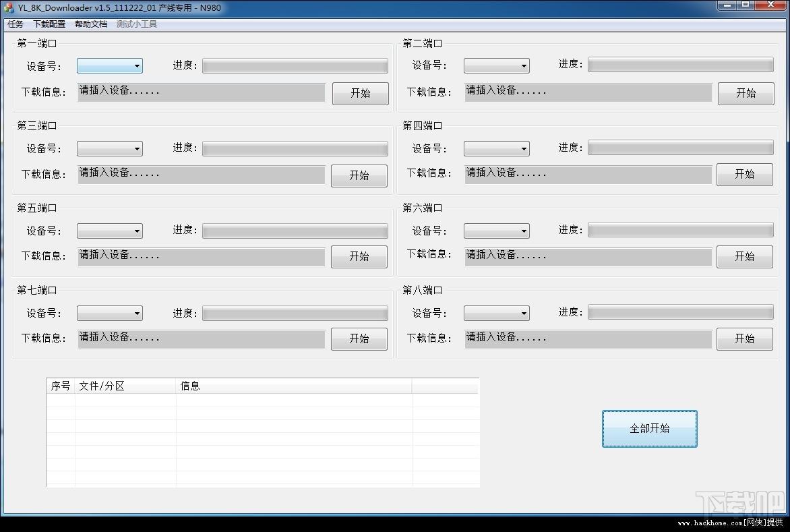Minimize the downloader window

727,5
